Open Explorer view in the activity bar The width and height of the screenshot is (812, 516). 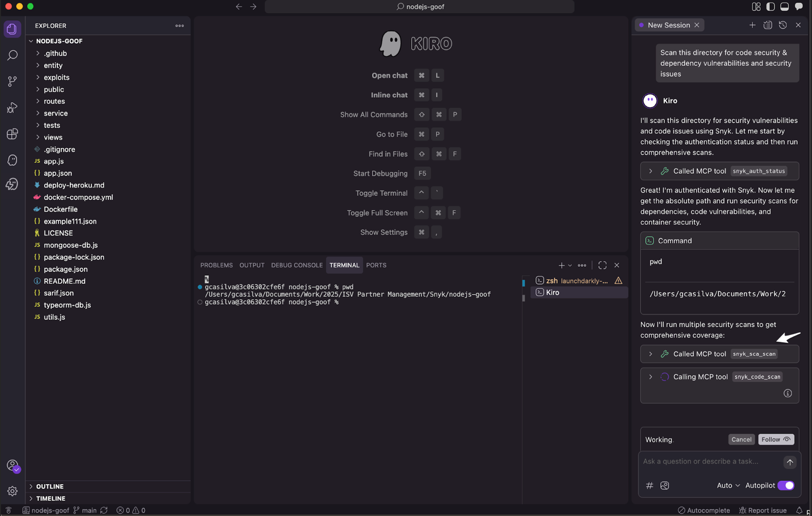pyautogui.click(x=12, y=29)
